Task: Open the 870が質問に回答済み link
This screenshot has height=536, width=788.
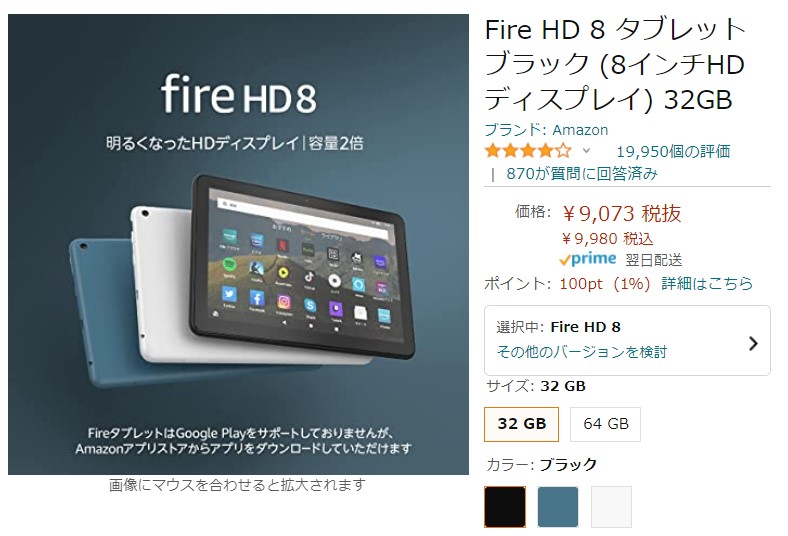Action: (581, 174)
